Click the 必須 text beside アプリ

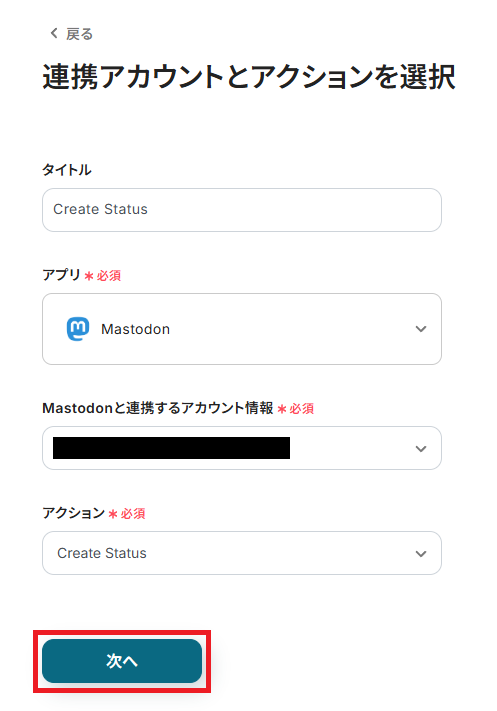pyautogui.click(x=109, y=276)
